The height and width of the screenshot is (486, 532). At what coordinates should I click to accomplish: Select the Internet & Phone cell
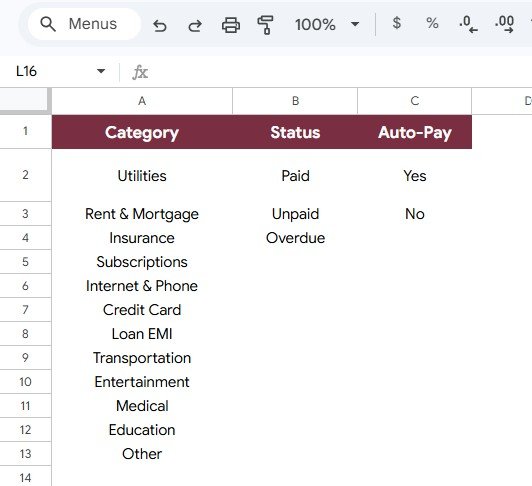[142, 286]
